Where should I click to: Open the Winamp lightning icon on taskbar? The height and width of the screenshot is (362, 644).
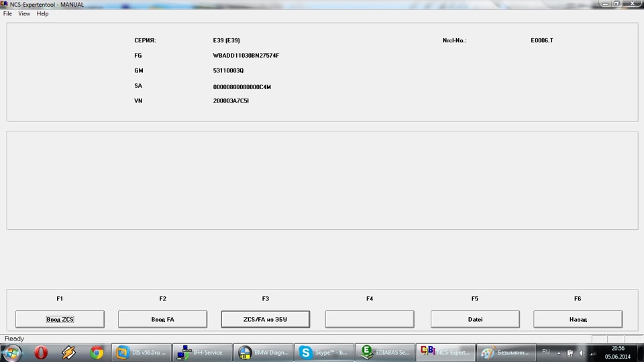(68, 353)
